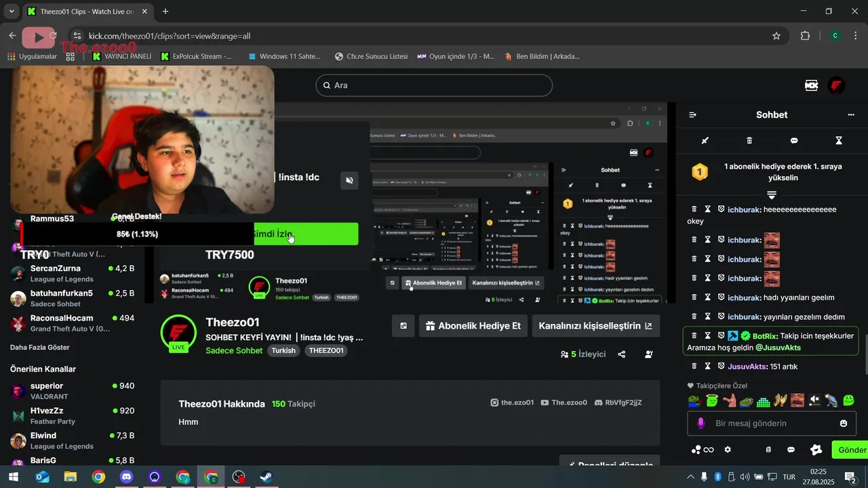Insert the green halo face emote
Image resolution: width=868 pixels, height=488 pixels.
(711, 401)
